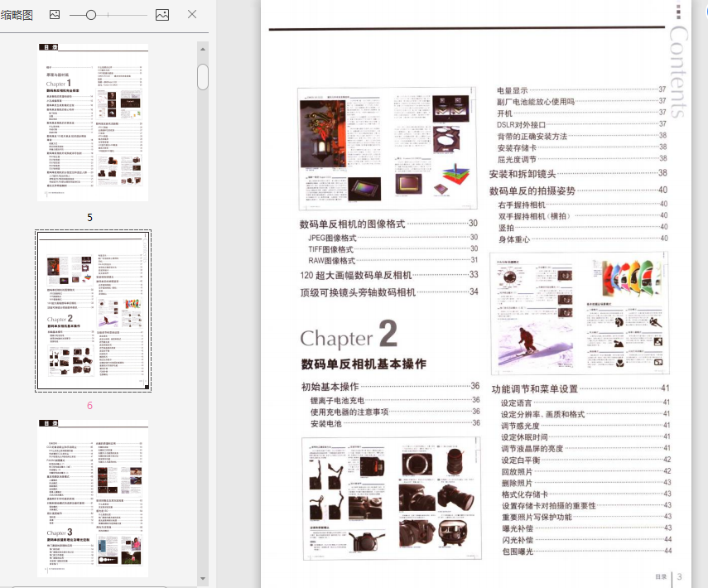Click the entry 初始基本操作
The width and height of the screenshot is (708, 588).
(330, 387)
